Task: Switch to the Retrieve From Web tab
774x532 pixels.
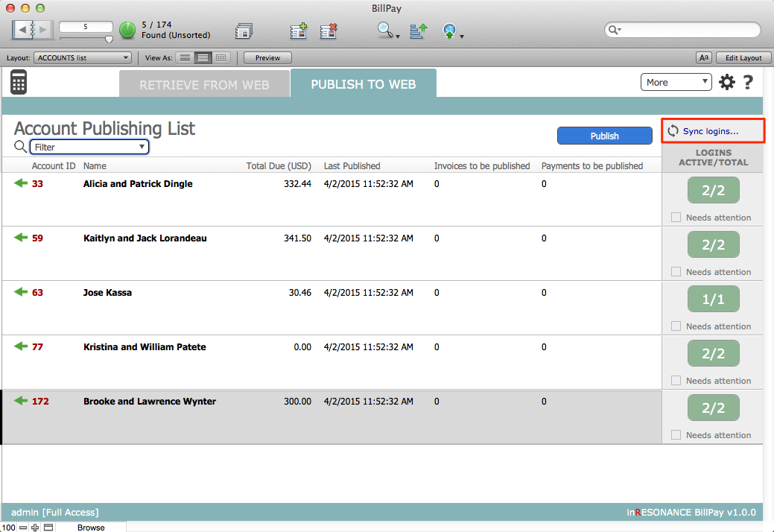Action: click(204, 85)
